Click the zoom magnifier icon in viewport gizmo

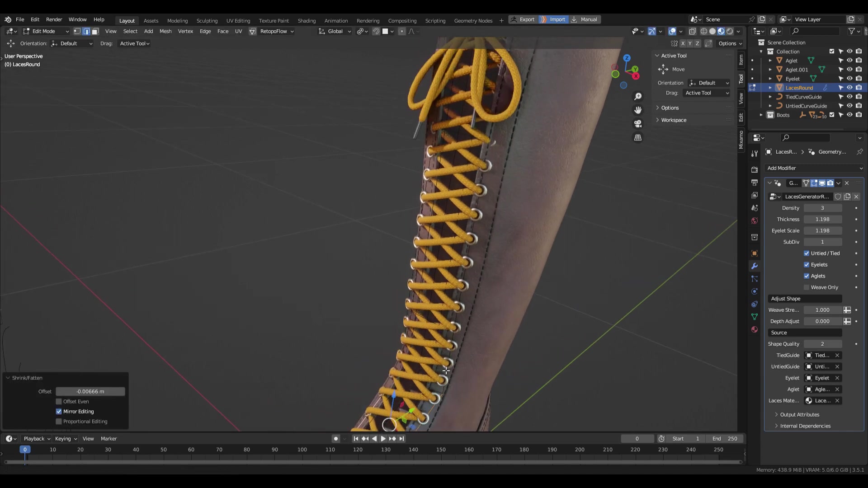tap(638, 96)
